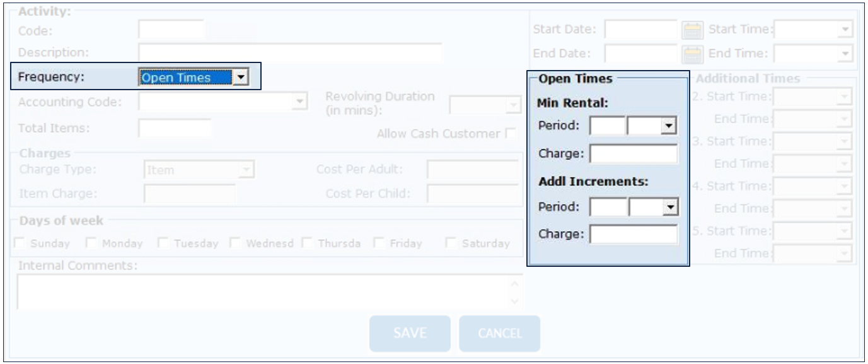Click the Min Rental Charge field
The image size is (868, 364).
pyautogui.click(x=633, y=153)
